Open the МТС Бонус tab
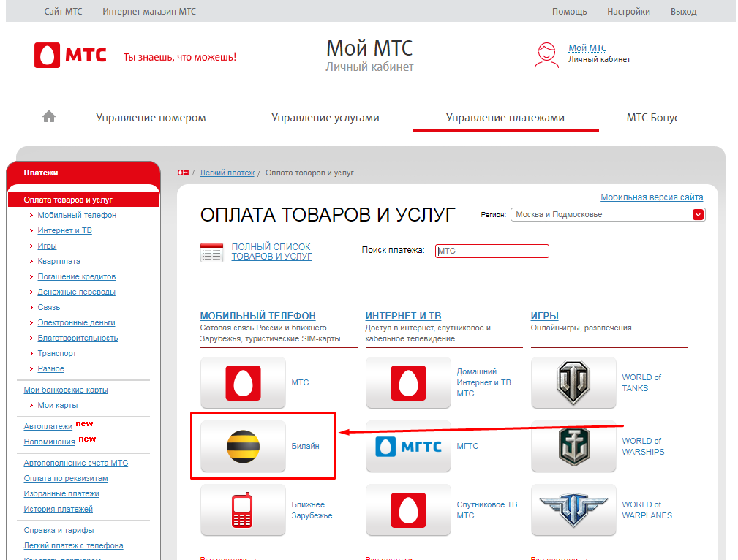The height and width of the screenshot is (560, 738). point(652,118)
